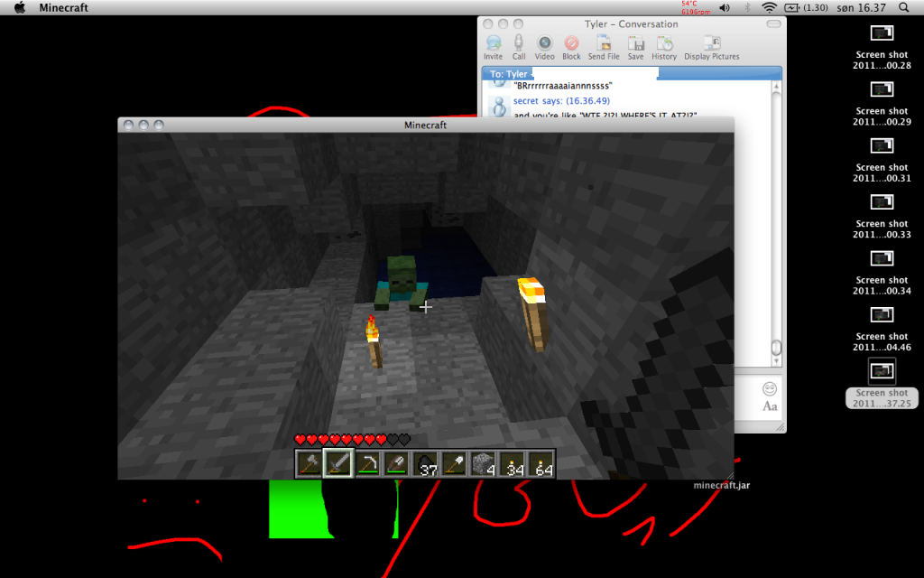Save the conversation with Save icon
Viewport: 924px width, 578px height.
pyautogui.click(x=636, y=43)
